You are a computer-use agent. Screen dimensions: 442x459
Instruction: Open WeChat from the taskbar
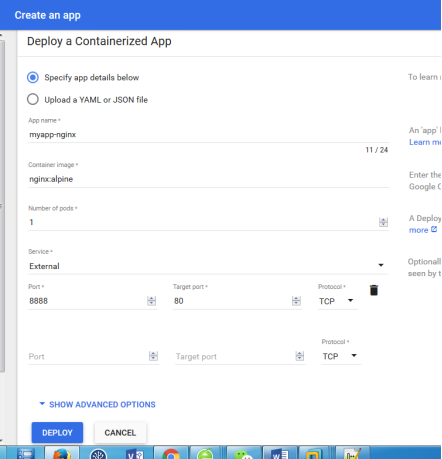point(244,453)
